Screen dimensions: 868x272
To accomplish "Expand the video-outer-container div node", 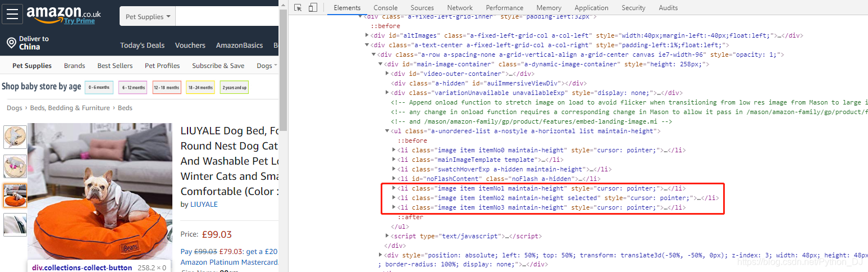I will click(387, 74).
